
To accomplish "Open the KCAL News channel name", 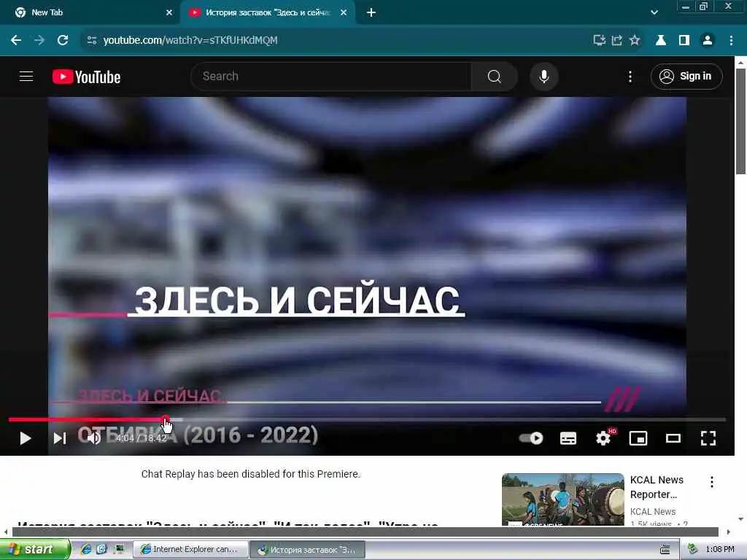I will click(653, 511).
